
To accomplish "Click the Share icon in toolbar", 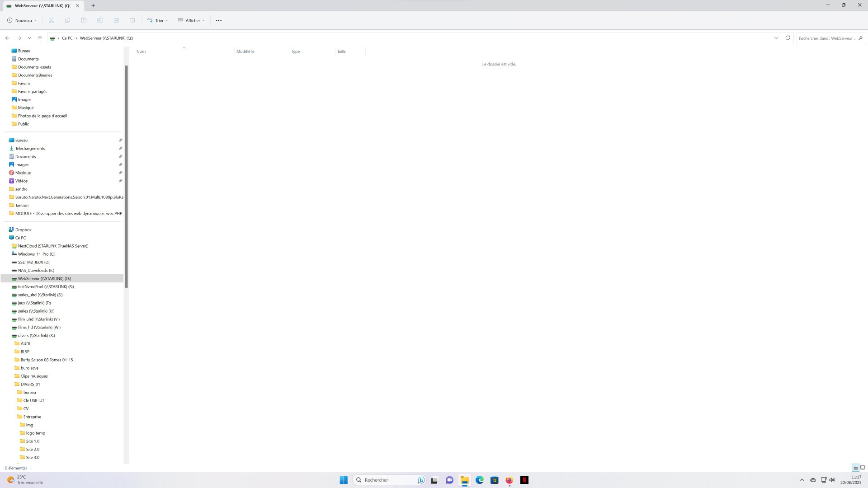I will pyautogui.click(x=116, y=20).
